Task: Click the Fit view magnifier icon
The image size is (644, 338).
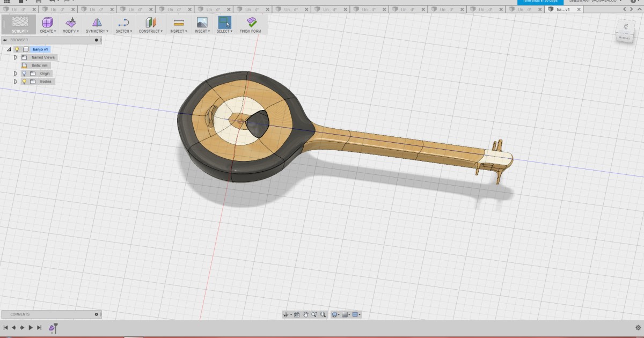Action: point(323,315)
